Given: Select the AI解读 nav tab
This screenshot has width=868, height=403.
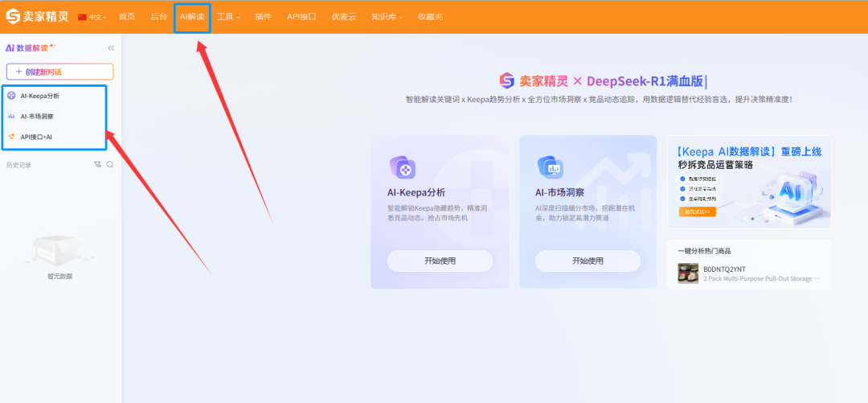Looking at the screenshot, I should click(x=191, y=17).
